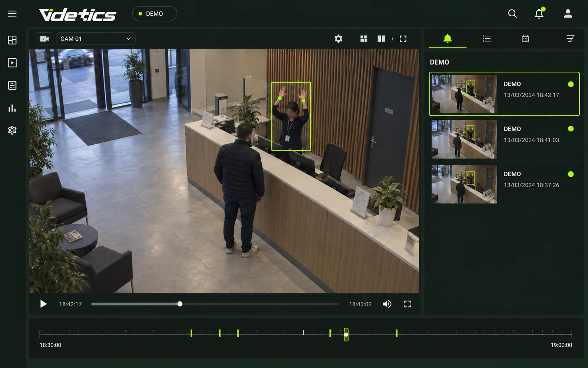
Task: Click the camera icon beside CAM 01
Action: coord(44,39)
